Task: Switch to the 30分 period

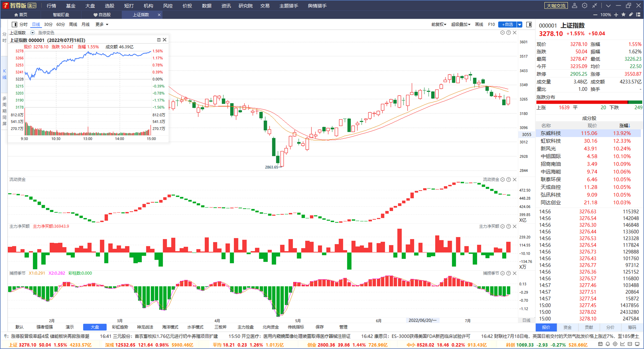Action: pyautogui.click(x=48, y=24)
